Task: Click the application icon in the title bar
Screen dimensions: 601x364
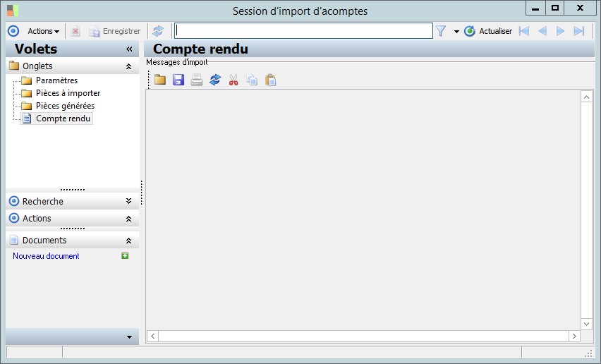Action: click(x=12, y=11)
